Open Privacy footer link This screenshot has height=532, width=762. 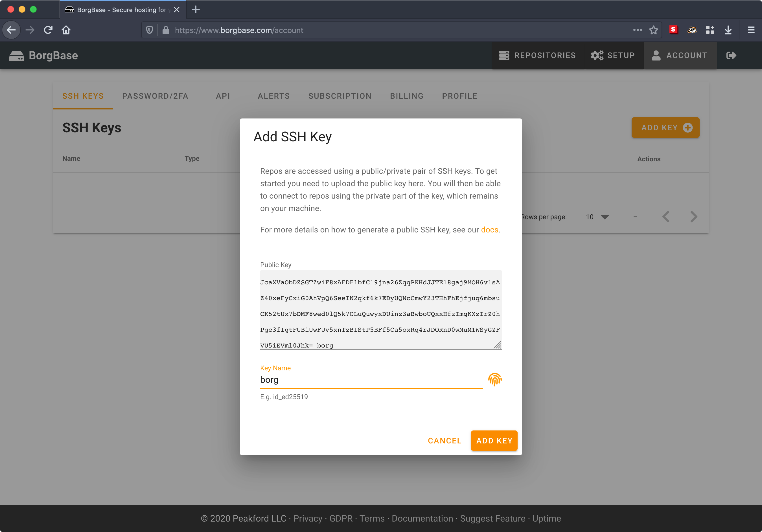(x=308, y=518)
